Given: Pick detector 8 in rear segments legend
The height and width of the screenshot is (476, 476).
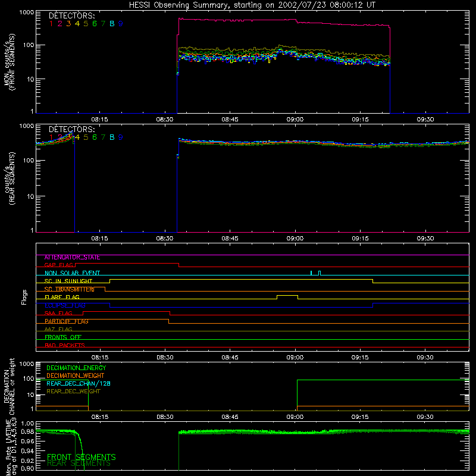Looking at the screenshot, I should pos(112,137).
